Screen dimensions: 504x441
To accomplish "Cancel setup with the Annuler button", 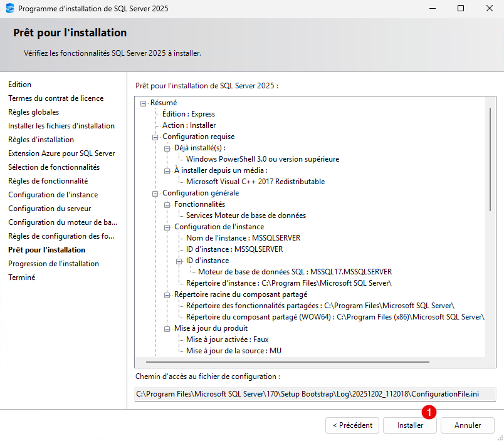I will (468, 425).
